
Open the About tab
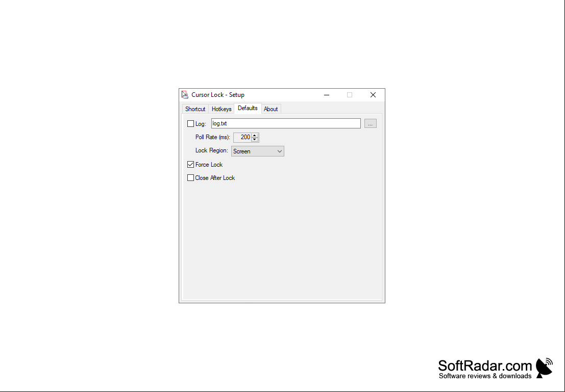(271, 109)
